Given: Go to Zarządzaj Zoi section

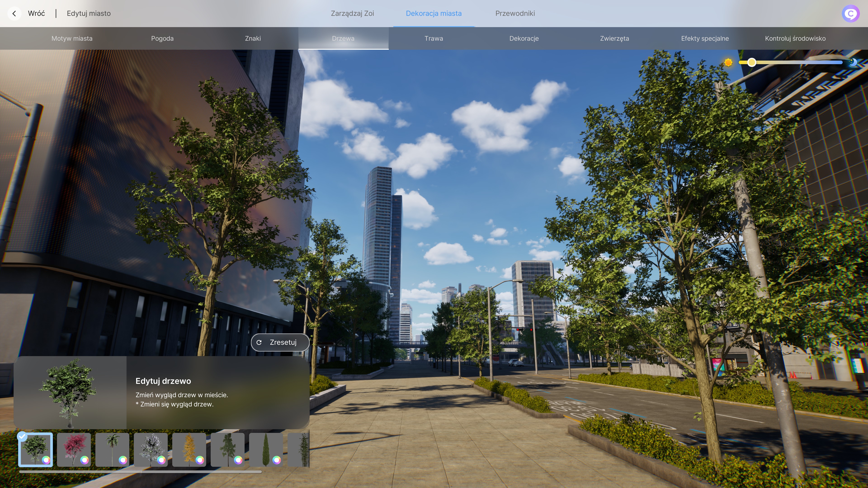Looking at the screenshot, I should click(352, 14).
